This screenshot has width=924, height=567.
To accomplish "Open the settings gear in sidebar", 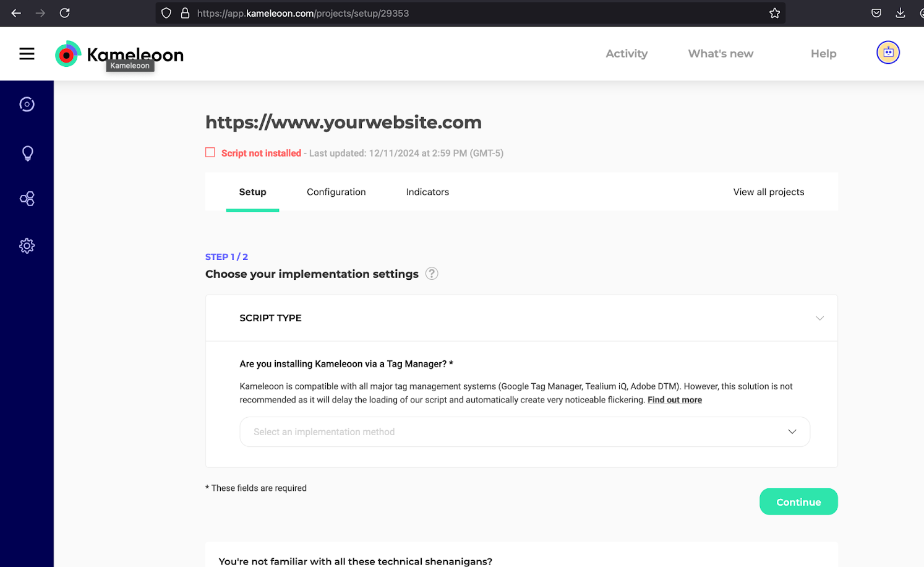I will tap(27, 246).
